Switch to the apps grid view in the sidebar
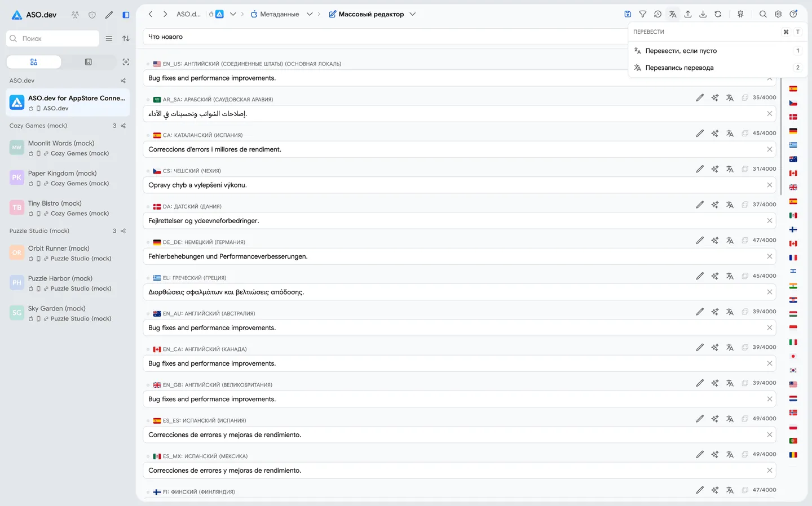The width and height of the screenshot is (812, 506). pyautogui.click(x=34, y=62)
